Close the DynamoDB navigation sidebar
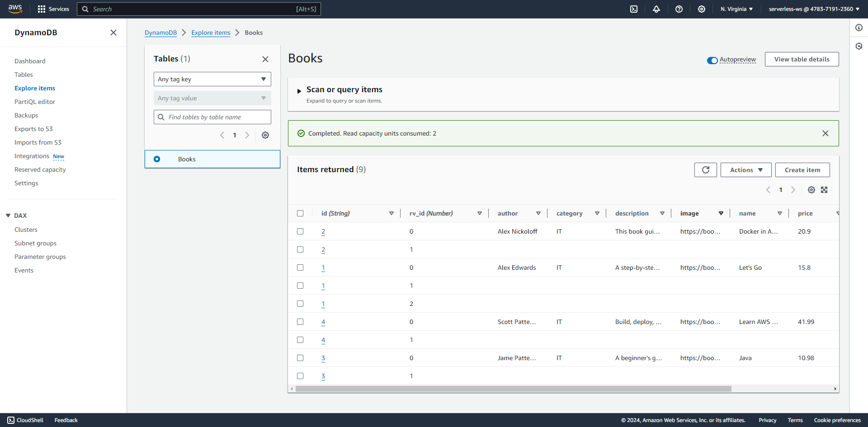This screenshot has height=427, width=868. [x=113, y=33]
